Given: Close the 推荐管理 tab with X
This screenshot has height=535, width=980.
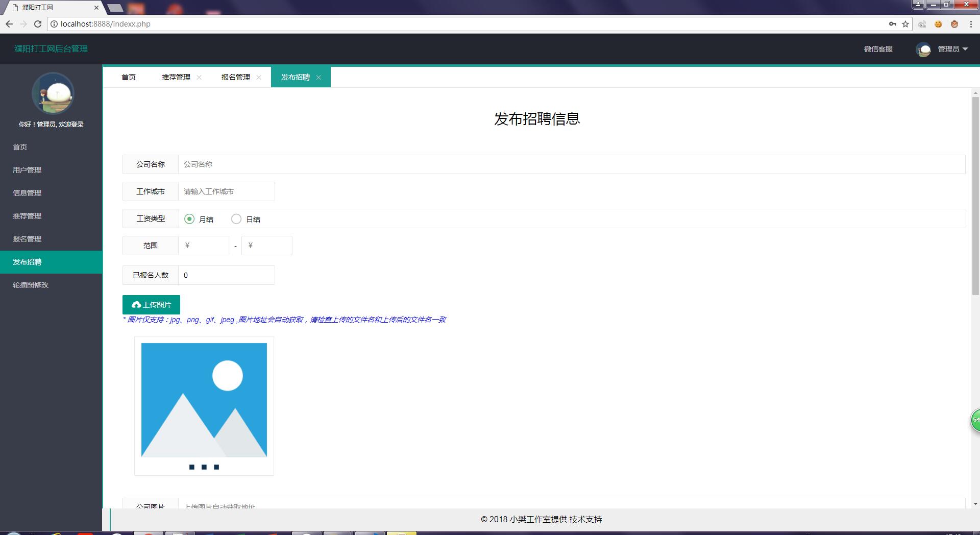Looking at the screenshot, I should (x=199, y=78).
